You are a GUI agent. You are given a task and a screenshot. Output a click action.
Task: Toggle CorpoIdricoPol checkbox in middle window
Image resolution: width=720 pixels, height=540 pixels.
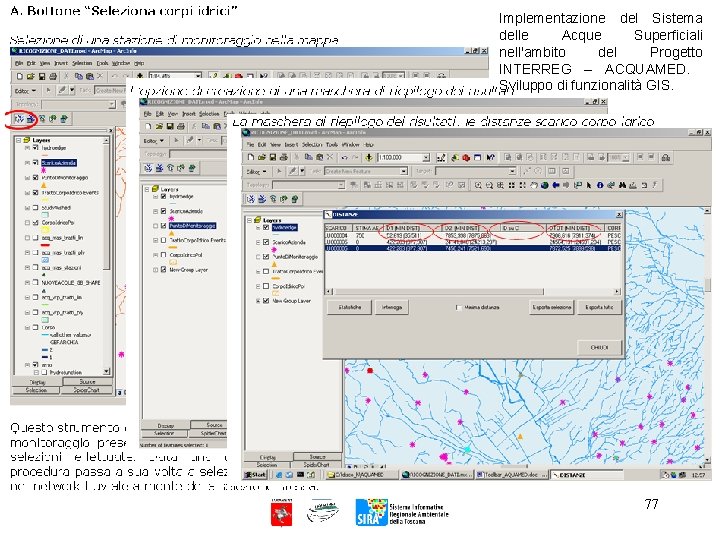163,254
